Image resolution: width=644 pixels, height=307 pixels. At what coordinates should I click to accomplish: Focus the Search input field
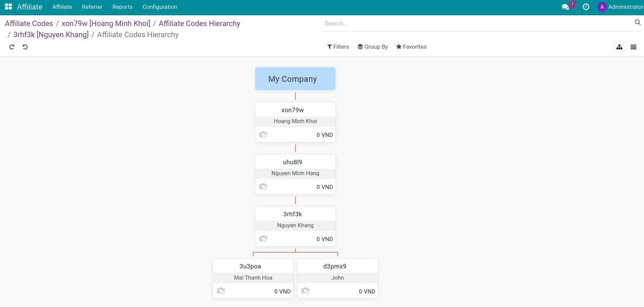[478, 23]
